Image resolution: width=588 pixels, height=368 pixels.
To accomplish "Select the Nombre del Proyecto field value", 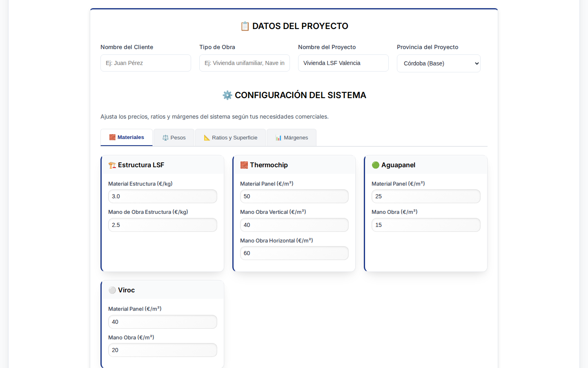I will [343, 63].
